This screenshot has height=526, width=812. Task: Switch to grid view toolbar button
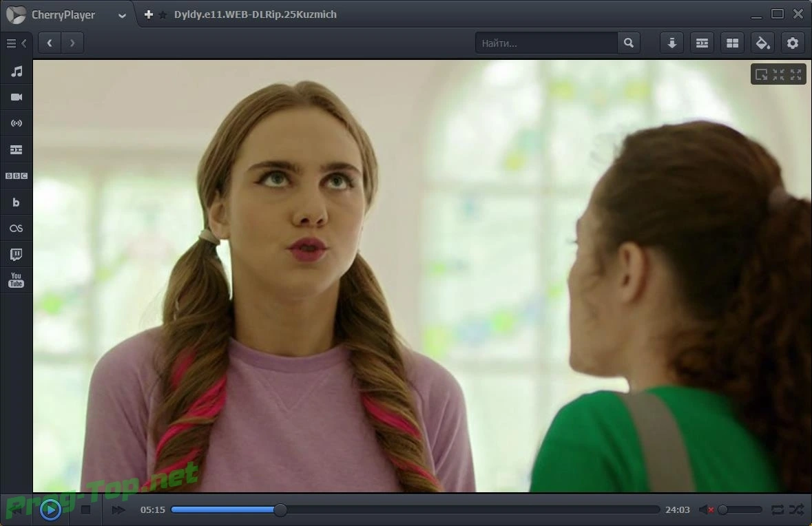click(x=732, y=43)
